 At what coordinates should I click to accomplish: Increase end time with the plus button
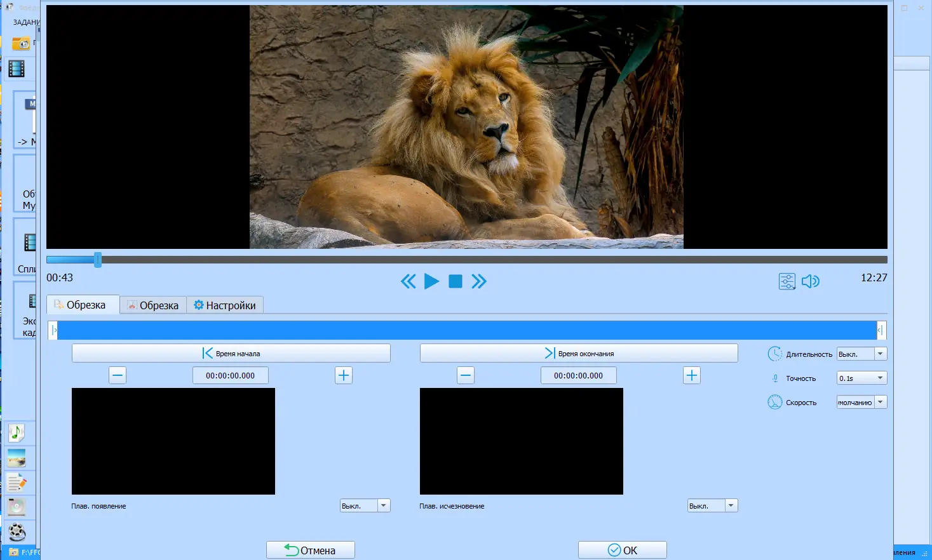click(692, 375)
